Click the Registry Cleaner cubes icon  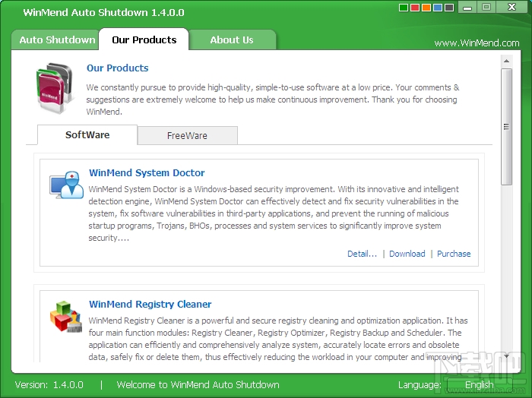click(66, 316)
